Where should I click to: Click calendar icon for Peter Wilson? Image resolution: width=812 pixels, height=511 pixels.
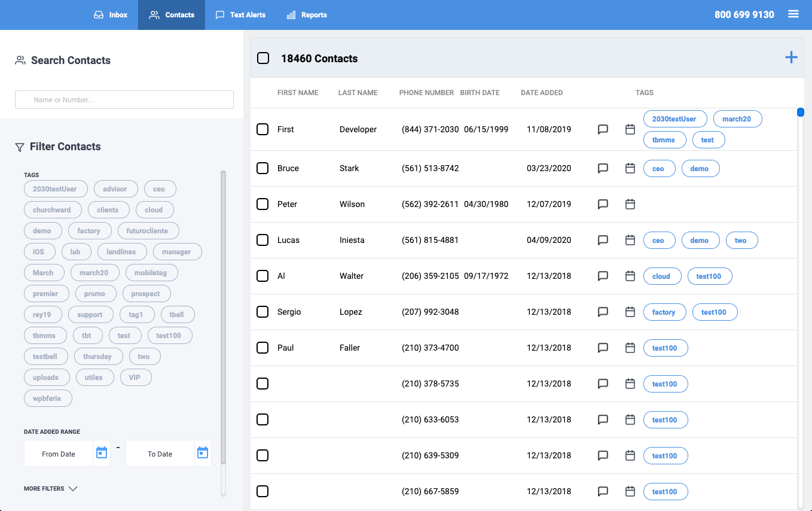tap(630, 205)
